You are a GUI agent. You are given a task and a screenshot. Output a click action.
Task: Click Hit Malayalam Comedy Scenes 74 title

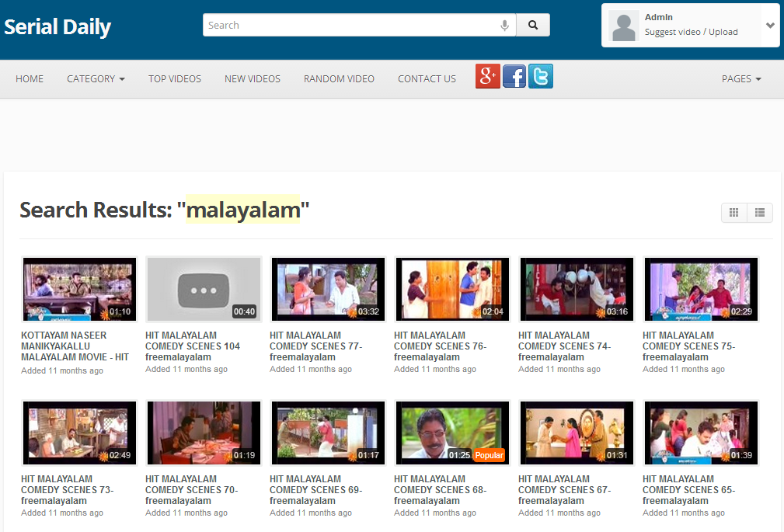point(565,346)
